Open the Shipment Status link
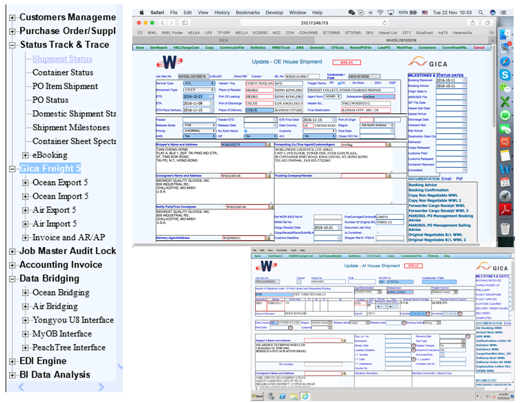Screen dimensions: 532x403 point(62,59)
